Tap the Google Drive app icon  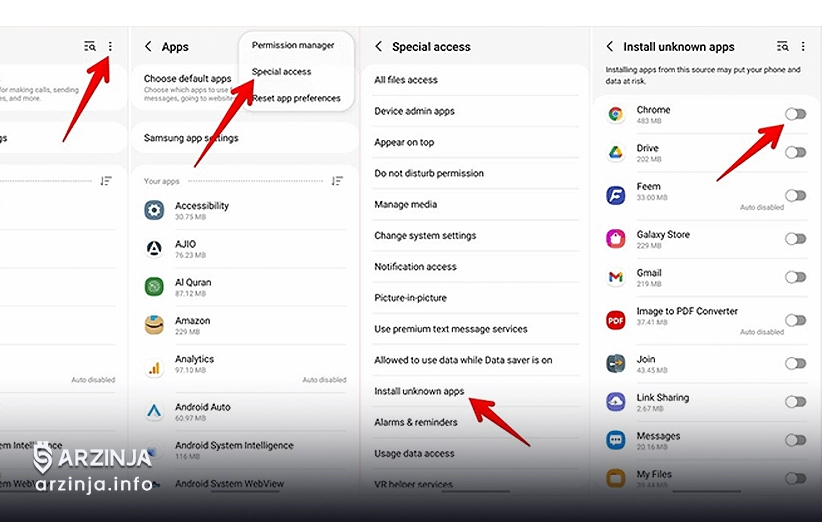[x=616, y=153]
